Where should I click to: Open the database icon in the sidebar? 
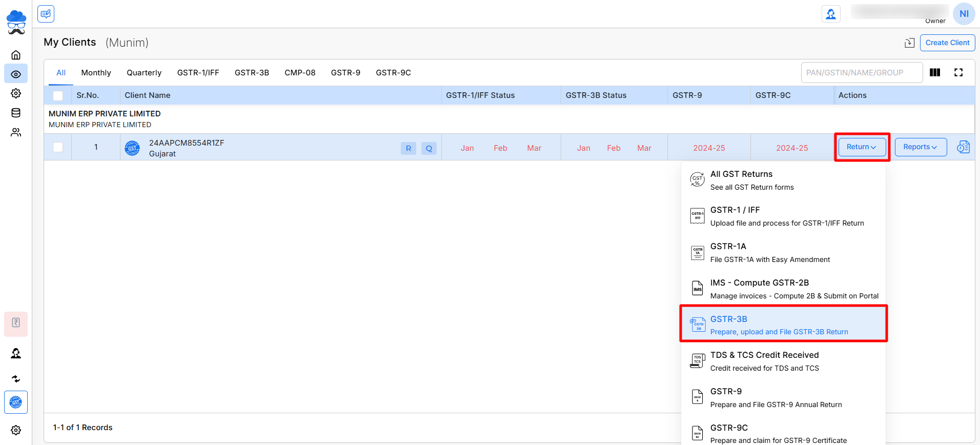(16, 113)
